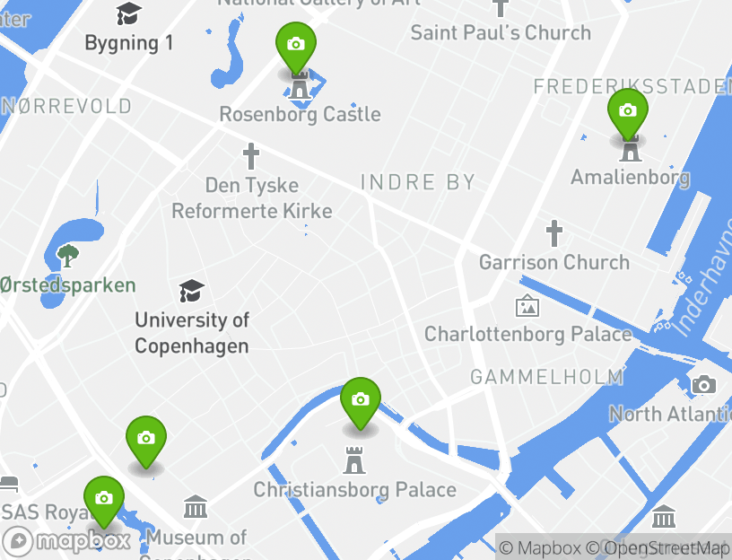Click the Garrison Church cross icon
The image size is (732, 560).
[x=554, y=233]
